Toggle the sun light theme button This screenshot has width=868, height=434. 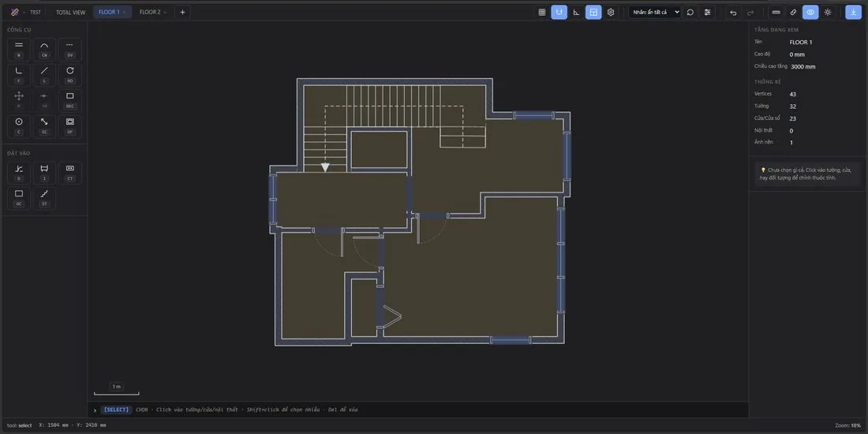pos(828,12)
